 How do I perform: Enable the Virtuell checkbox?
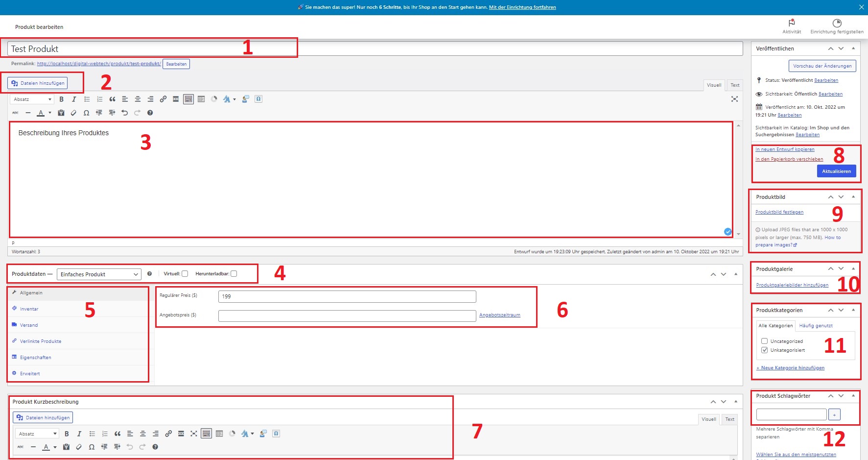pos(185,274)
